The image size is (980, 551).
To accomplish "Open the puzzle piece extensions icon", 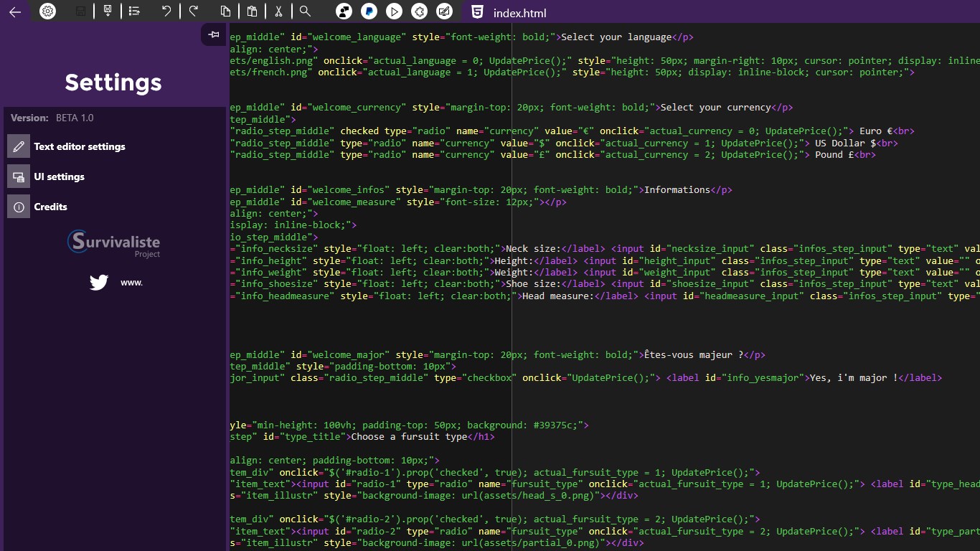I will pos(420,11).
